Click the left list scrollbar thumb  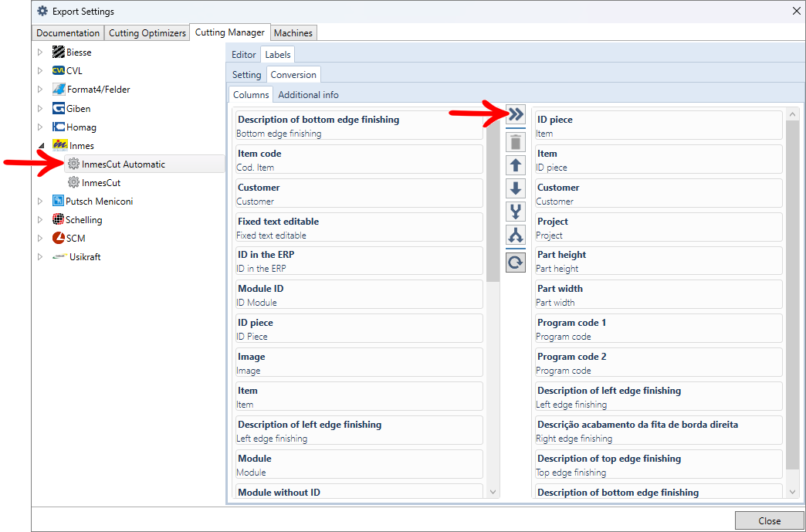click(x=493, y=201)
